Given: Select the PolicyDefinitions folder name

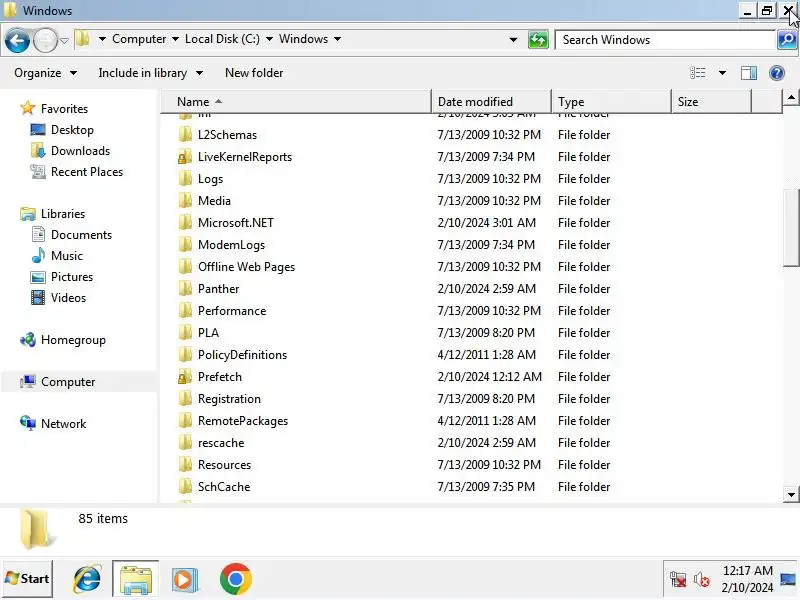Looking at the screenshot, I should [242, 355].
